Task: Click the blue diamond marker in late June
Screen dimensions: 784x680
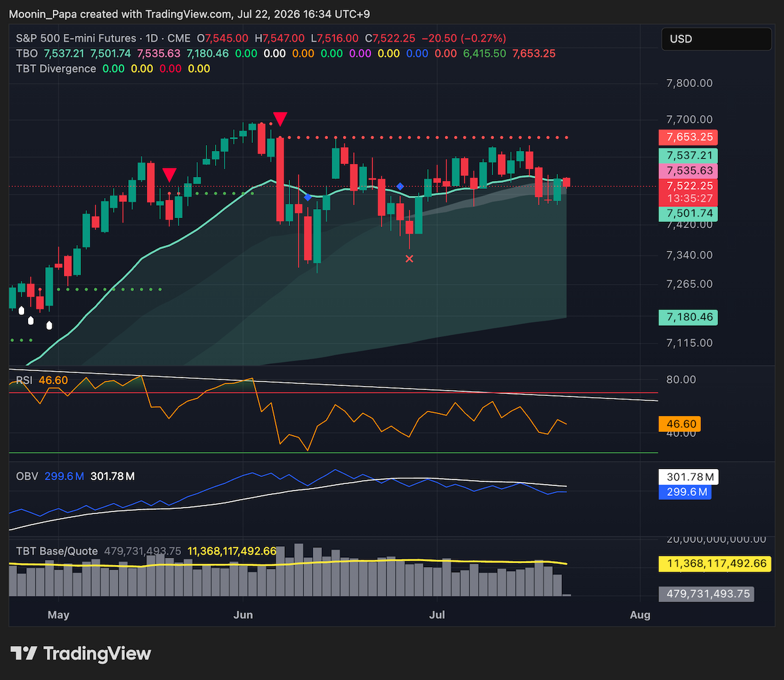Action: point(400,187)
